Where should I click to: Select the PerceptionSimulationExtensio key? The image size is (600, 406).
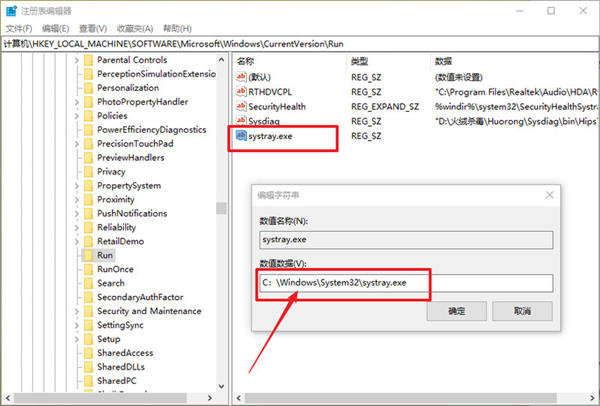pos(156,74)
